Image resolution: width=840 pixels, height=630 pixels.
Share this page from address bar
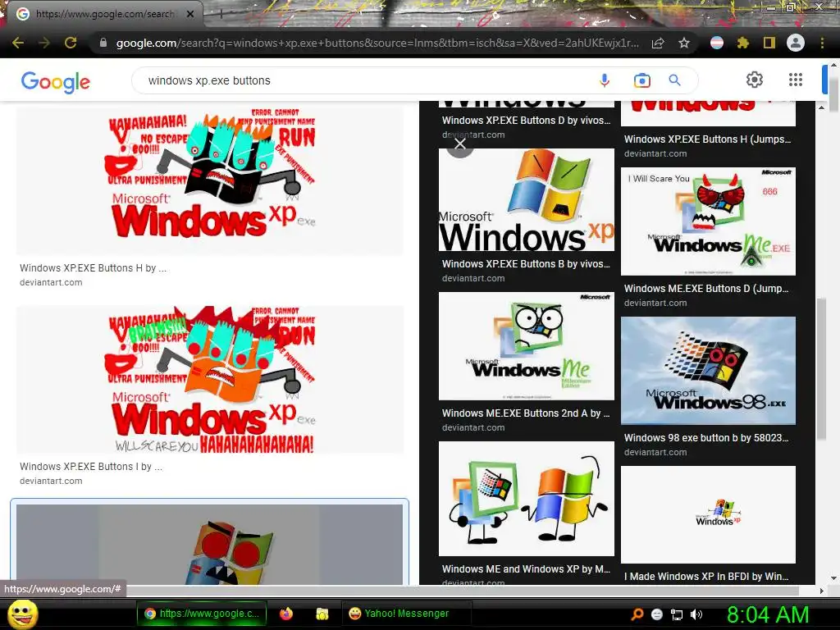(658, 43)
